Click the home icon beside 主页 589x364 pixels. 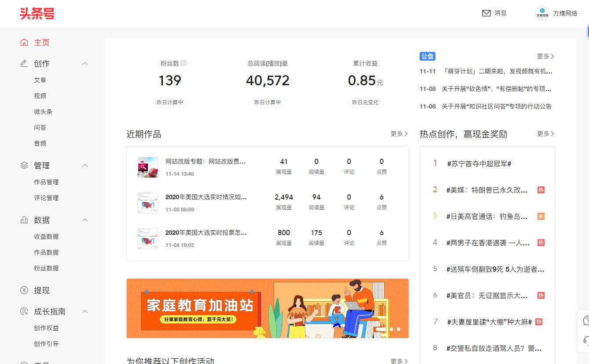pyautogui.click(x=24, y=43)
